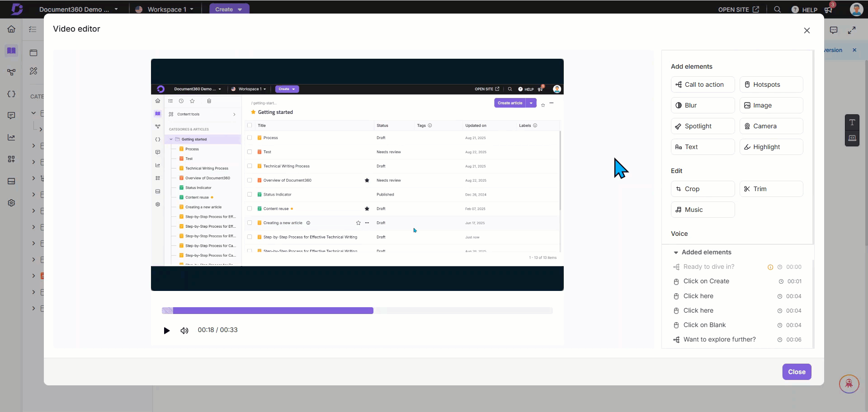Open the Document360 Demo project dropdown

pos(78,9)
